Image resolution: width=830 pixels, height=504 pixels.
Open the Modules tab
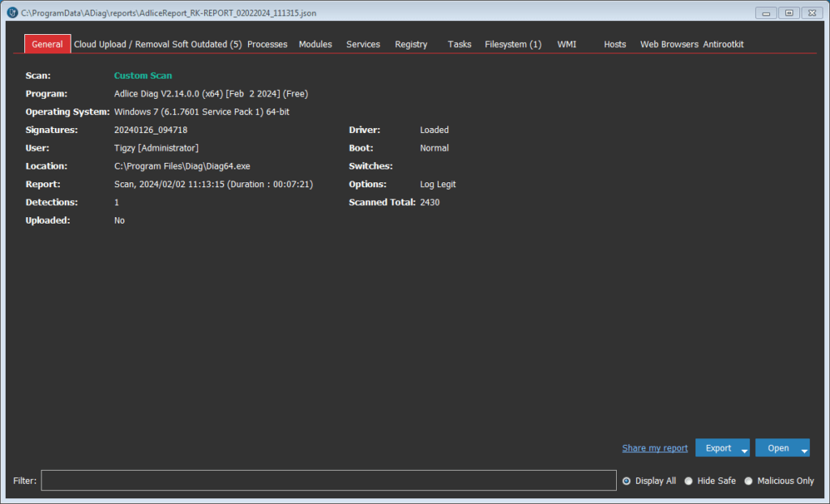(315, 45)
